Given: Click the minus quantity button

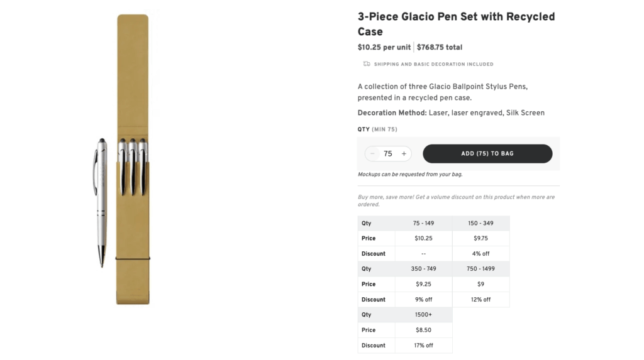Looking at the screenshot, I should pyautogui.click(x=372, y=154).
